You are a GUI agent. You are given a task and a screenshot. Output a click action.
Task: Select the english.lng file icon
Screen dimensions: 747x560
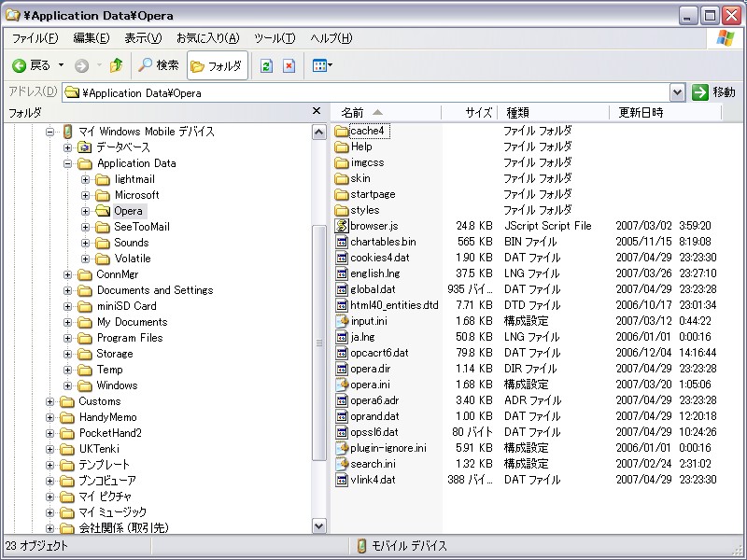pyautogui.click(x=342, y=273)
